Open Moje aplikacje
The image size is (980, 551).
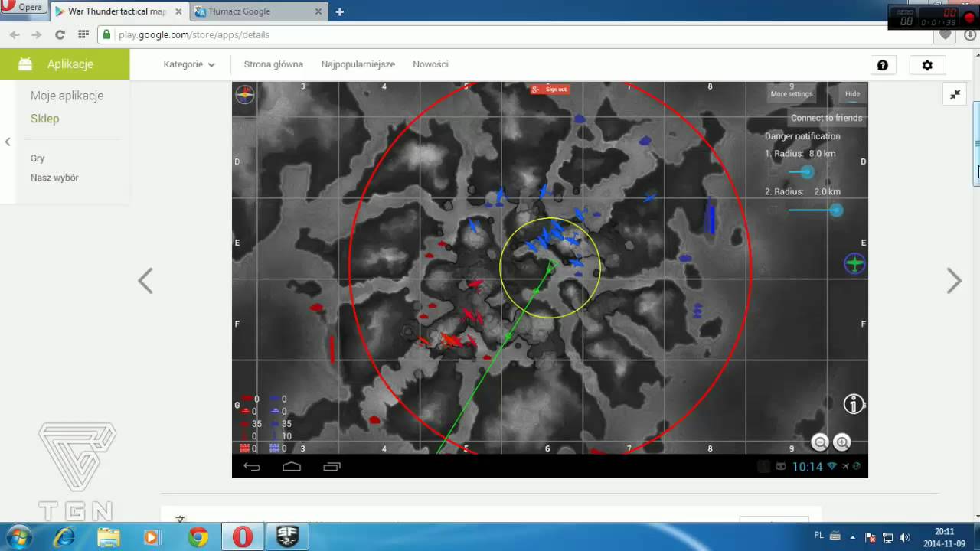tap(67, 96)
